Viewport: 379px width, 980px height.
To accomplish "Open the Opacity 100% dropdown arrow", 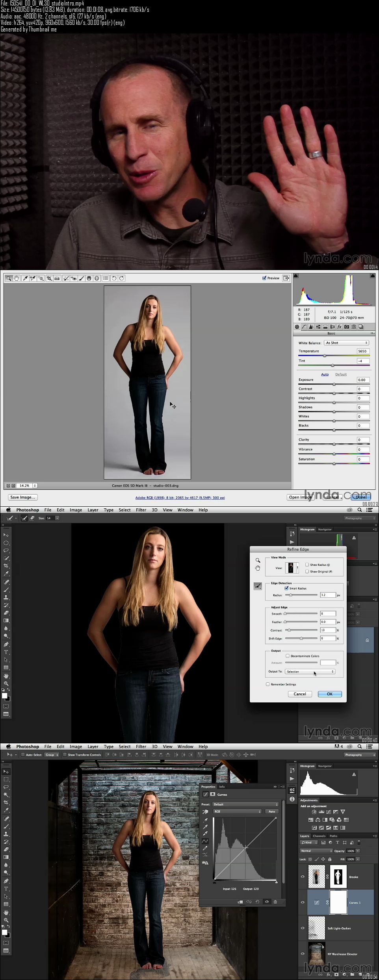I will tap(358, 851).
